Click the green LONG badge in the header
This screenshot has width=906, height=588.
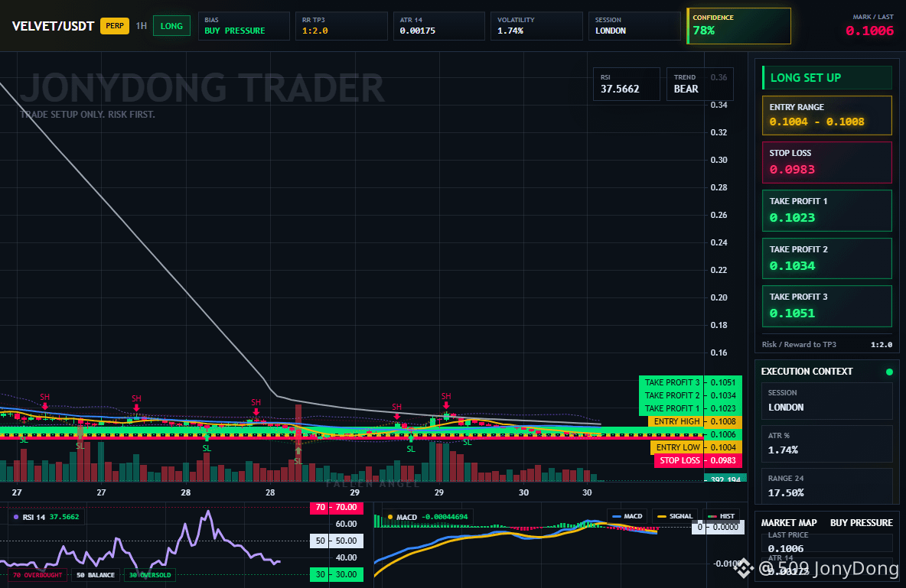click(171, 26)
